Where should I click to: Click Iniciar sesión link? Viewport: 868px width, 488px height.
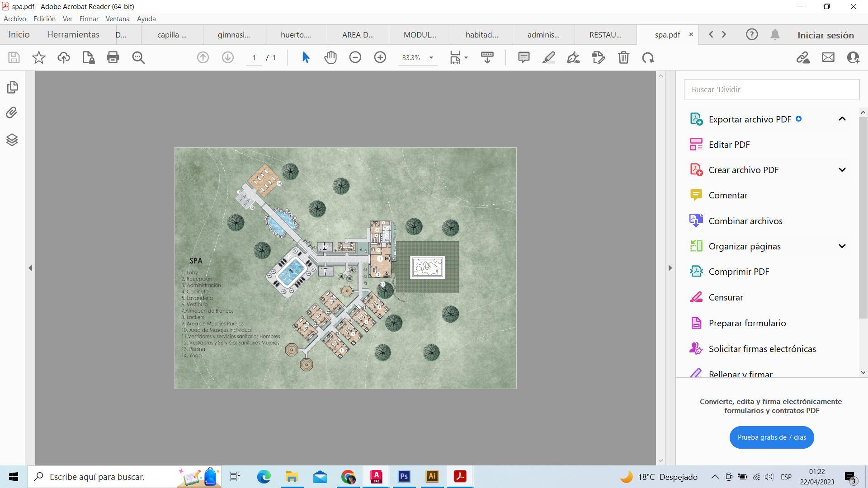click(825, 35)
